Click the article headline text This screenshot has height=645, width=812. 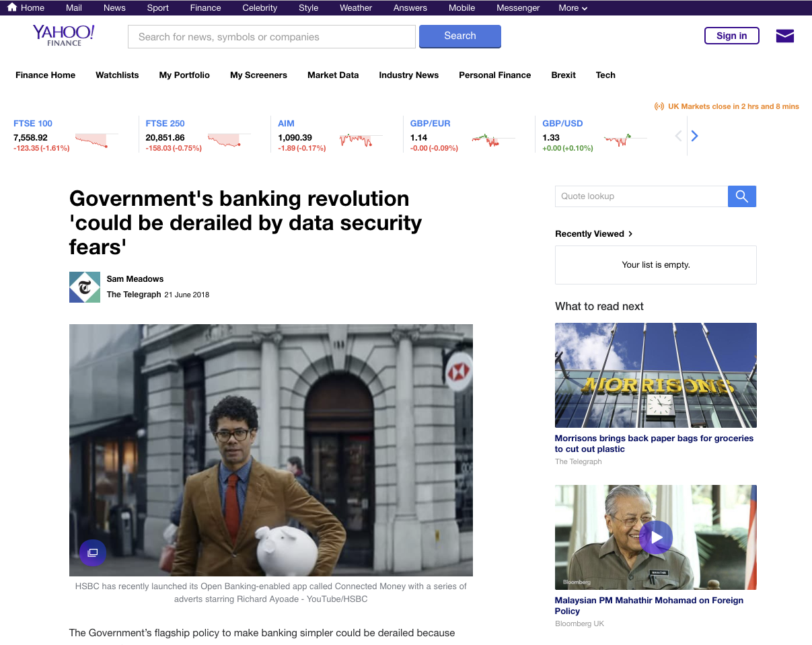[x=246, y=223]
